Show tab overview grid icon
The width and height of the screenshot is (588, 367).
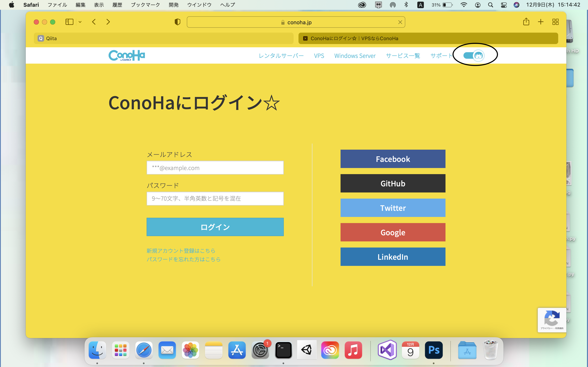coord(556,22)
